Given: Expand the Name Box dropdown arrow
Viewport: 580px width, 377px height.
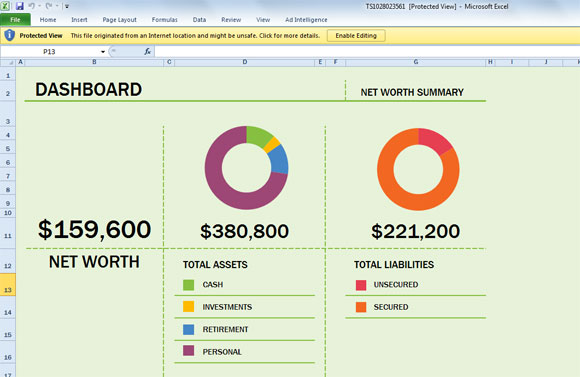Looking at the screenshot, I should tap(103, 52).
